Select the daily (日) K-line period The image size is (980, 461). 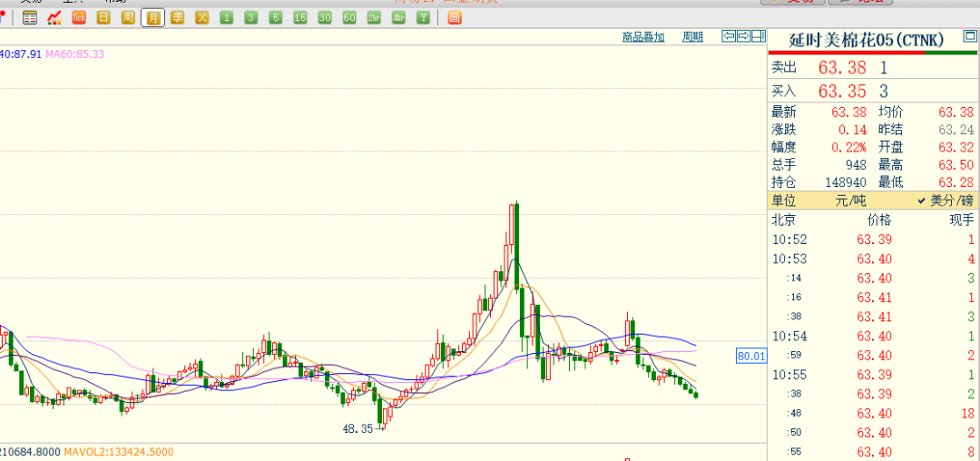pyautogui.click(x=104, y=17)
